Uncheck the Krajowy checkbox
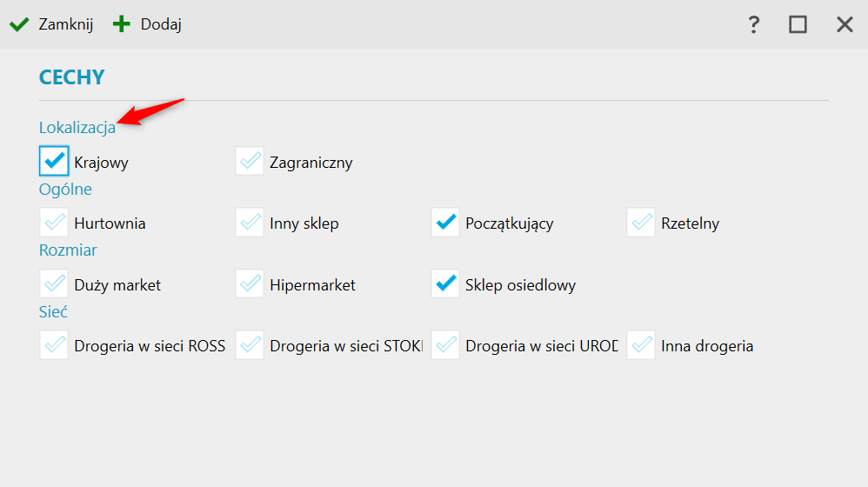 click(54, 161)
